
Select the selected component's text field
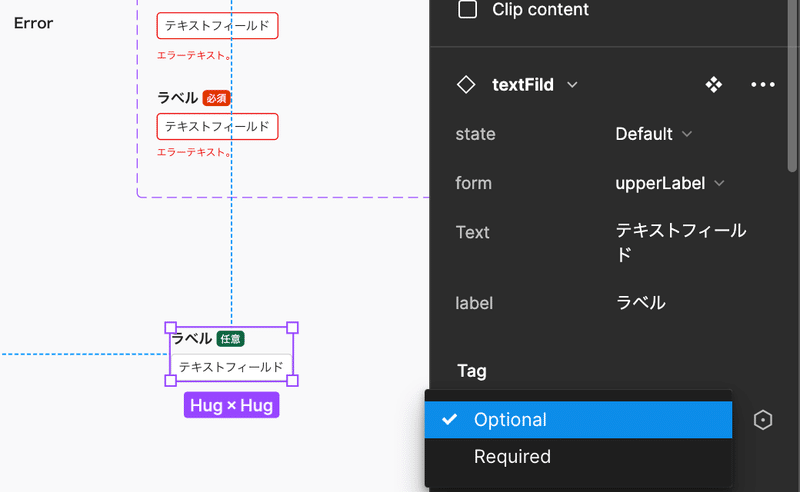(x=231, y=366)
